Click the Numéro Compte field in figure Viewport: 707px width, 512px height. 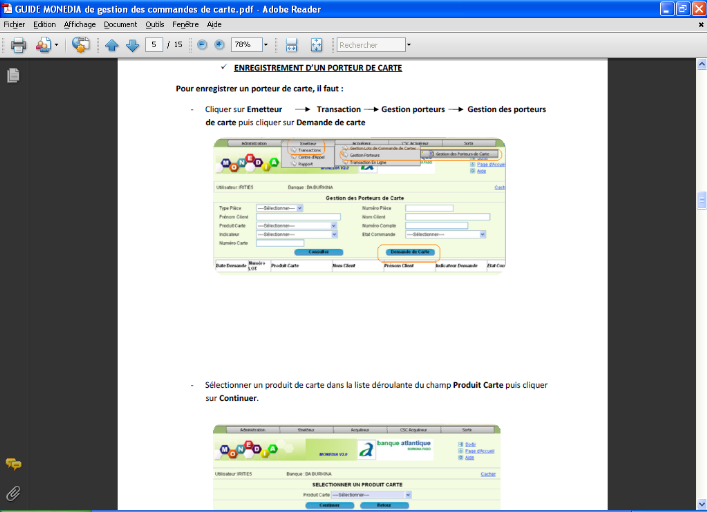point(436,225)
